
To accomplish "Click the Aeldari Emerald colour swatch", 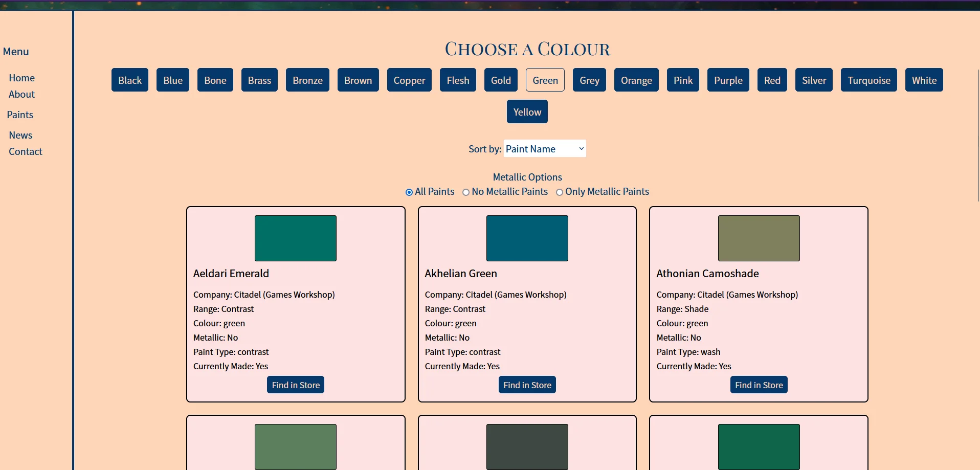I will [x=296, y=238].
